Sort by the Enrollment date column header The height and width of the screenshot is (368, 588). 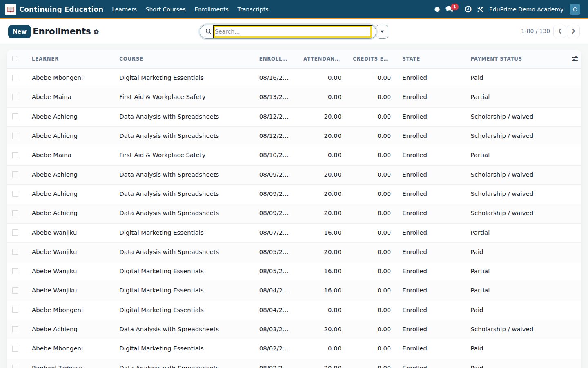(x=273, y=59)
